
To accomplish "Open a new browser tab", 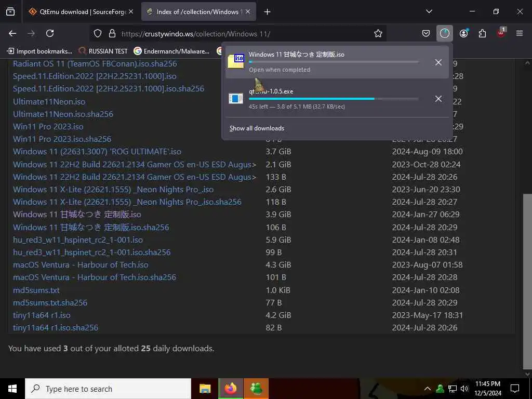I will [268, 12].
